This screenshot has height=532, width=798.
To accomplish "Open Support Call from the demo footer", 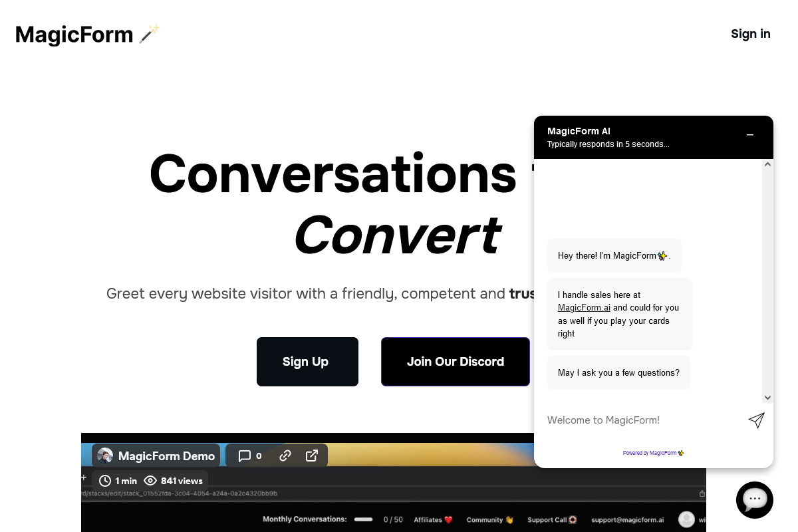I will click(x=552, y=519).
